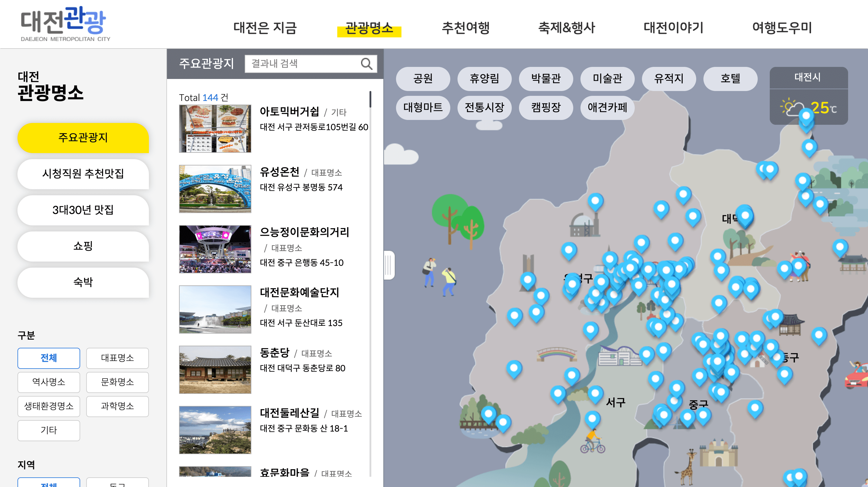Open the 유성온천 thumbnail image
This screenshot has width=868, height=487.
click(x=215, y=189)
